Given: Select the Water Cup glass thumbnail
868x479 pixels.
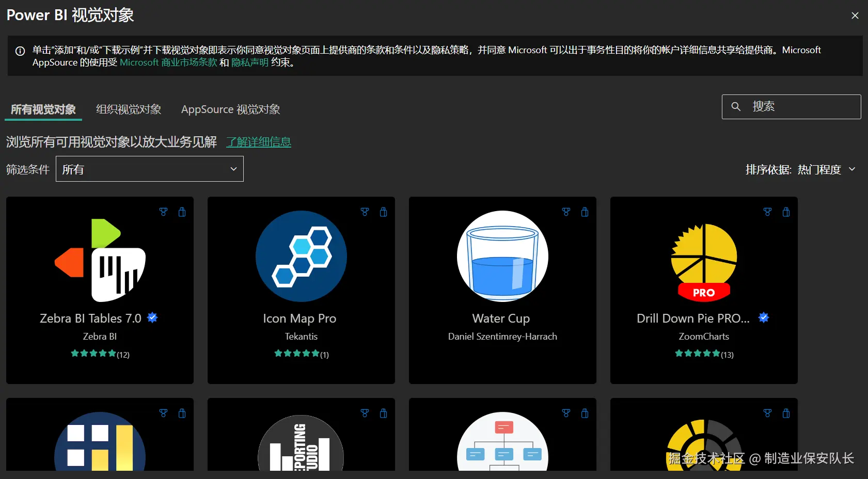Looking at the screenshot, I should [503, 256].
